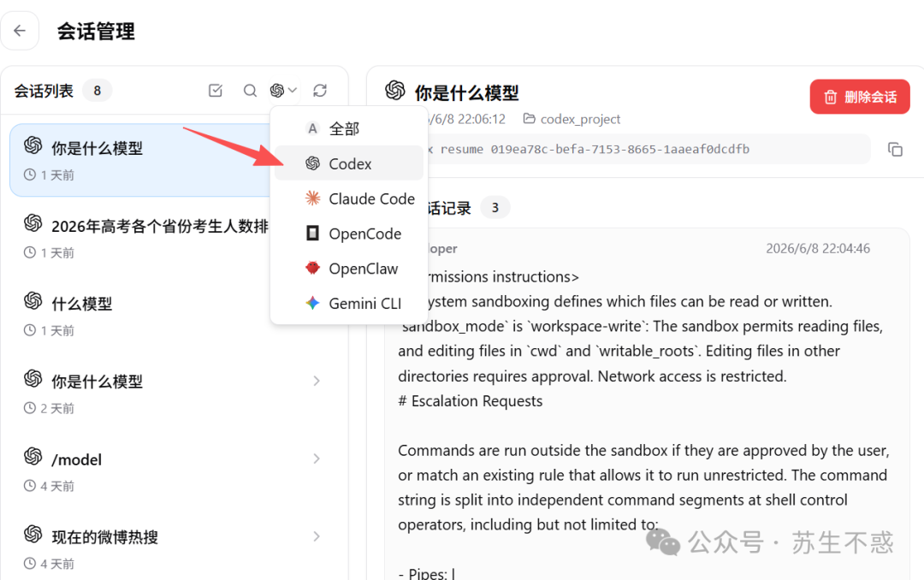Click the OpenClaw red icon
The height and width of the screenshot is (580, 924).
pyautogui.click(x=312, y=268)
